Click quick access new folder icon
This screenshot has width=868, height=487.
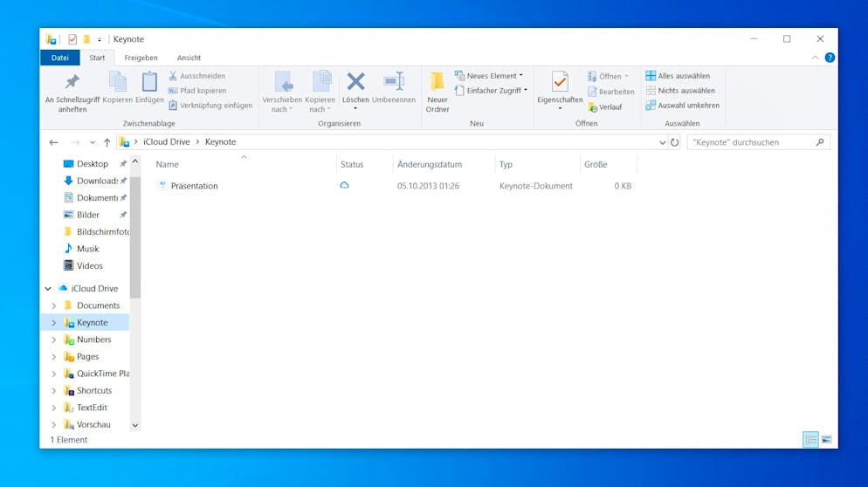86,39
